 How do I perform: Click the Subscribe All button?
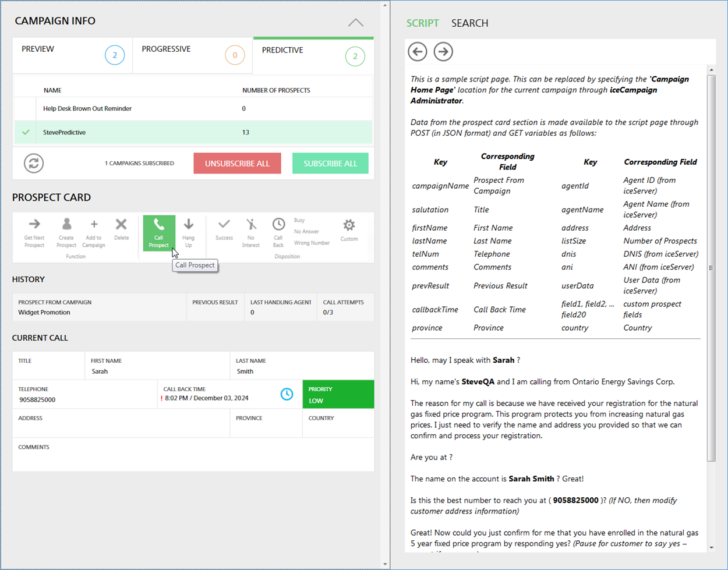330,164
